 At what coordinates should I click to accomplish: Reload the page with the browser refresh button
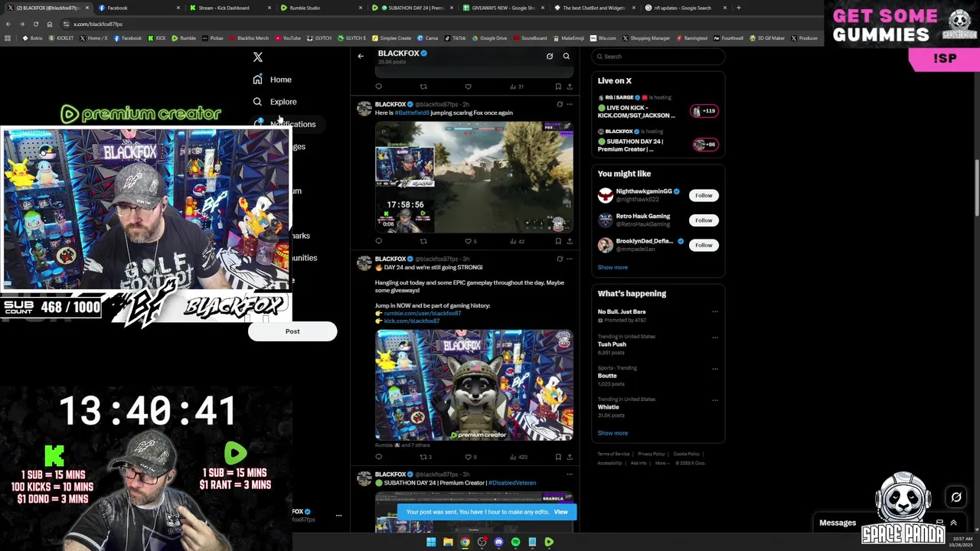(x=36, y=24)
